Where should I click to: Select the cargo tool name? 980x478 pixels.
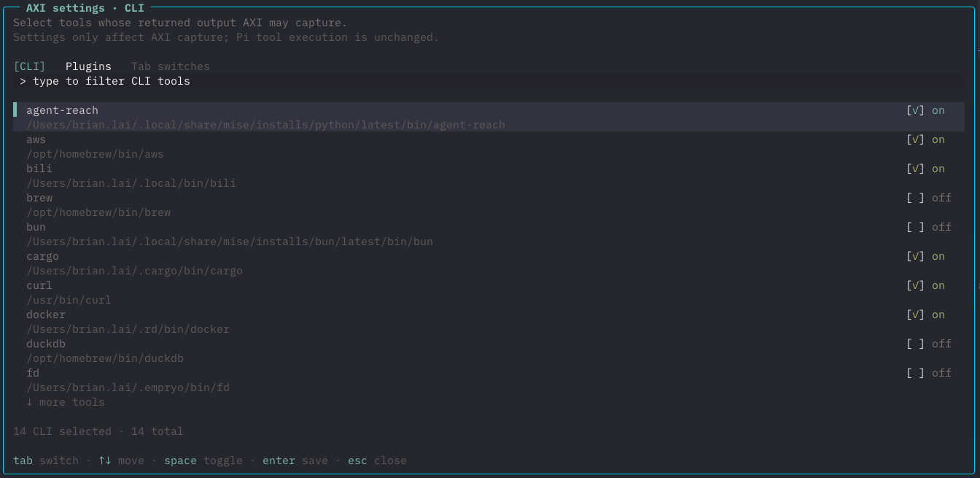tap(42, 256)
